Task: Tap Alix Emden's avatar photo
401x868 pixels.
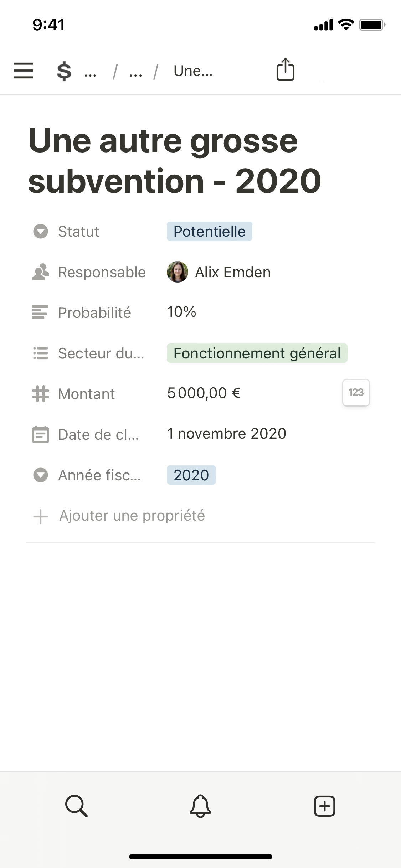Action: pos(178,272)
